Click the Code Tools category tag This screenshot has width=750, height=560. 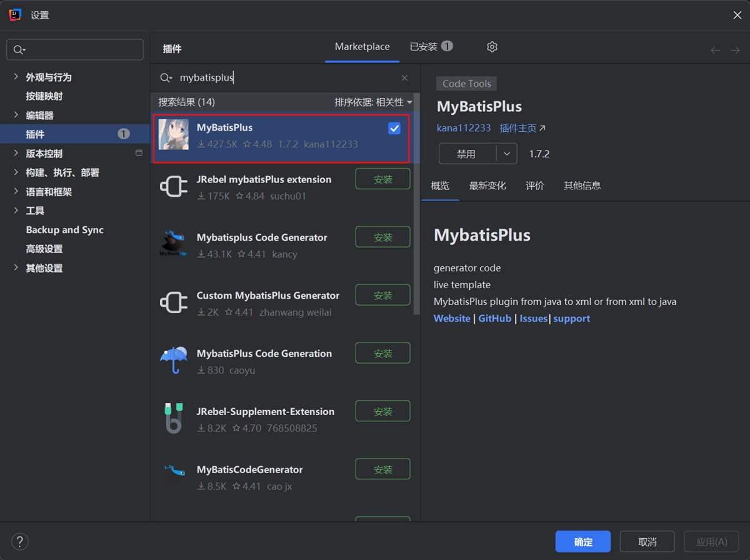tap(467, 84)
